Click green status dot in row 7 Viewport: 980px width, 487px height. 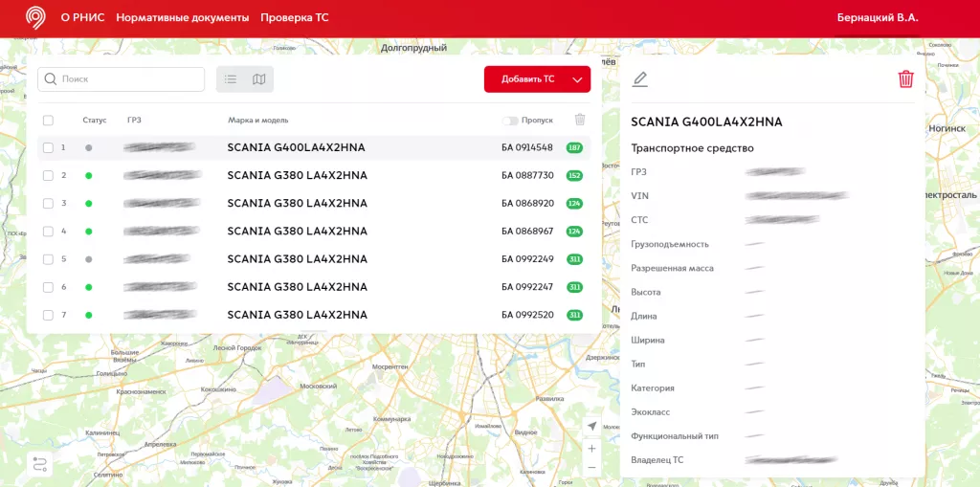(x=89, y=315)
